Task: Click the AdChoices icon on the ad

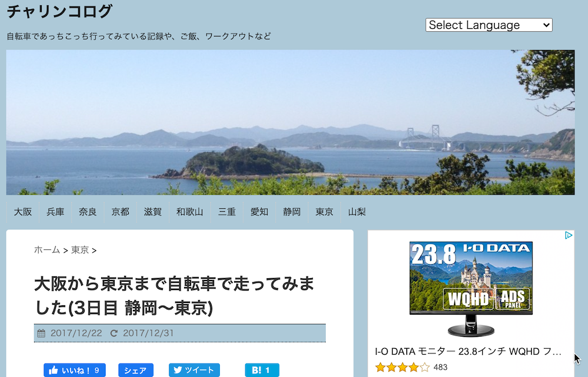Action: pos(569,236)
